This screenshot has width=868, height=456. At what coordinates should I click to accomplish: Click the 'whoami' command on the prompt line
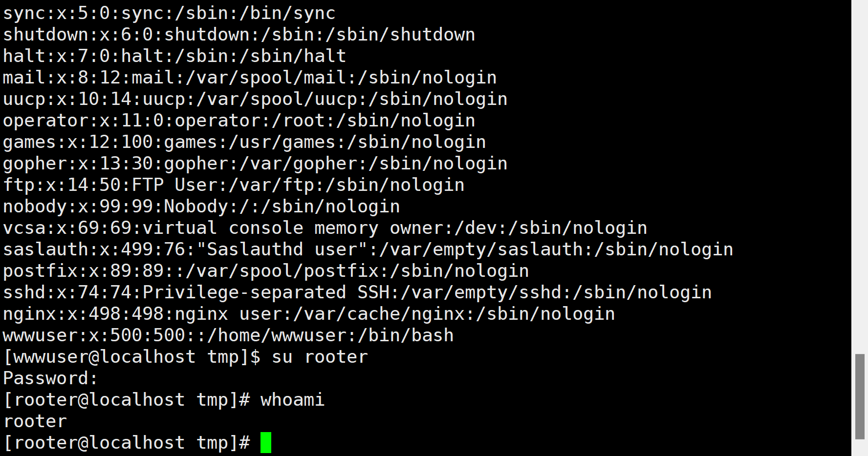click(x=292, y=400)
